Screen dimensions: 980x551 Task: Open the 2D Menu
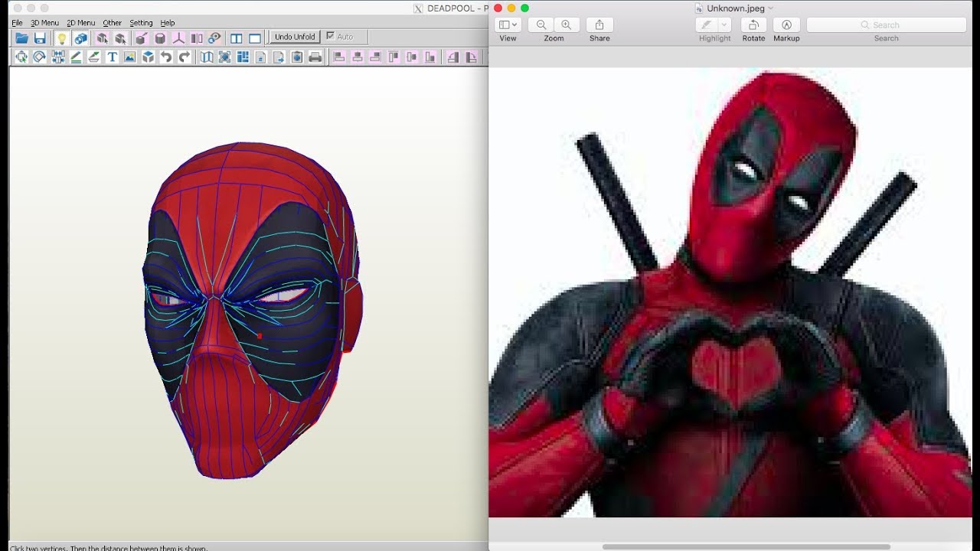coord(81,23)
